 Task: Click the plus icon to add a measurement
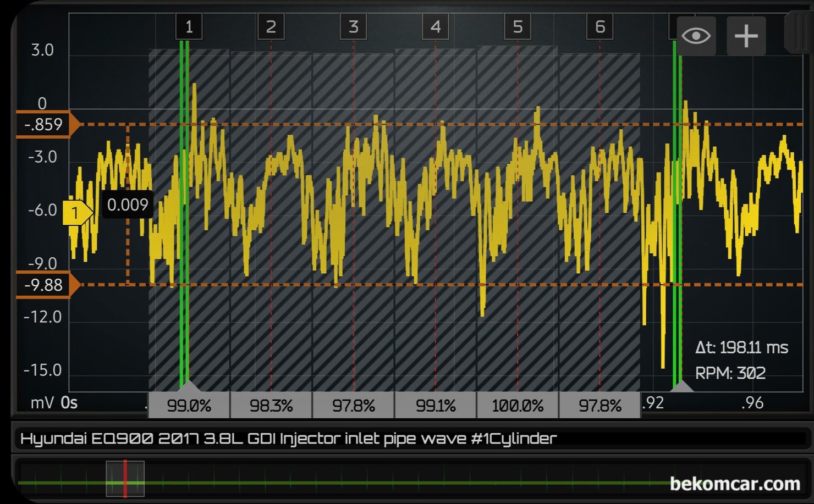tap(746, 36)
